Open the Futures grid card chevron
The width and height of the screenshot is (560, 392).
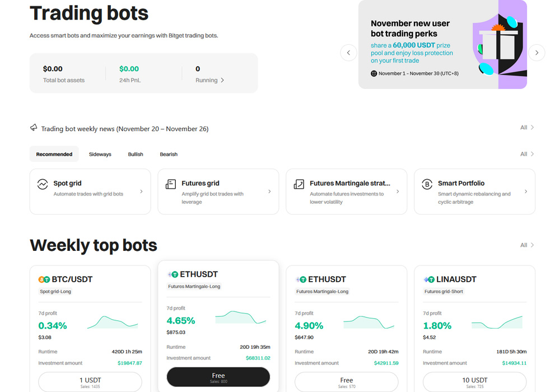(270, 192)
